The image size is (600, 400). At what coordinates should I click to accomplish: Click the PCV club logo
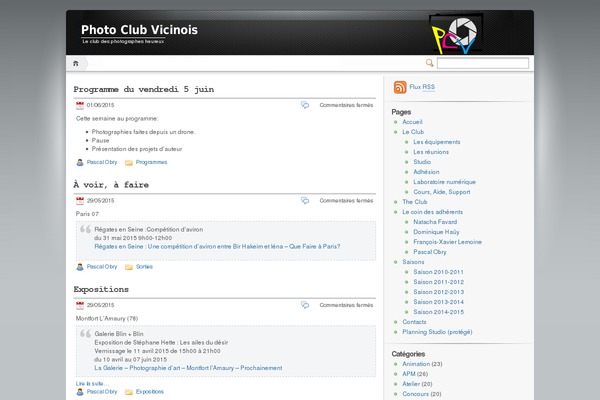click(x=456, y=34)
